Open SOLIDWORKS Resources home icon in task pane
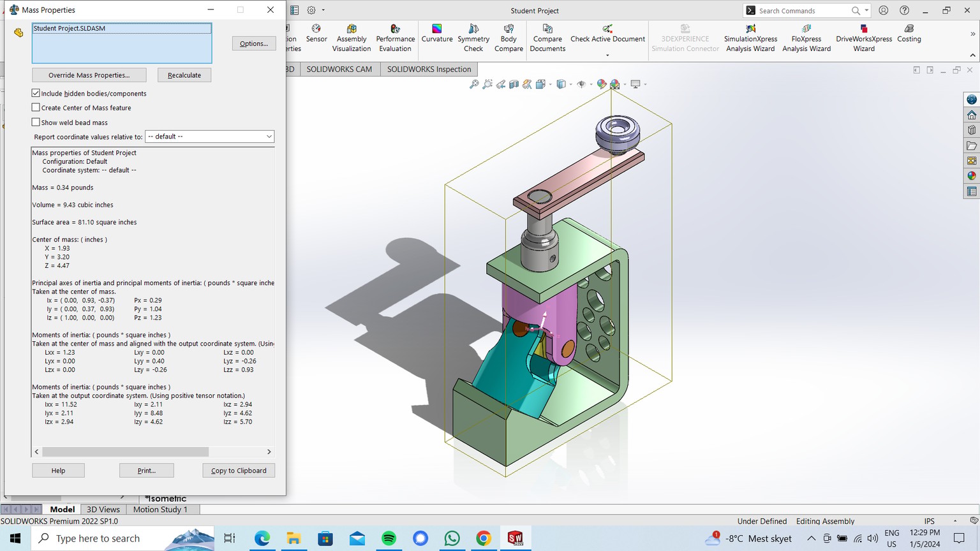Image resolution: width=980 pixels, height=551 pixels. coord(972,115)
